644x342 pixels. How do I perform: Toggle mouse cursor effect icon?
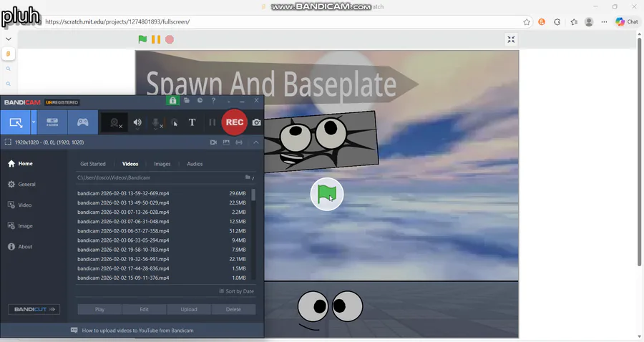click(174, 122)
